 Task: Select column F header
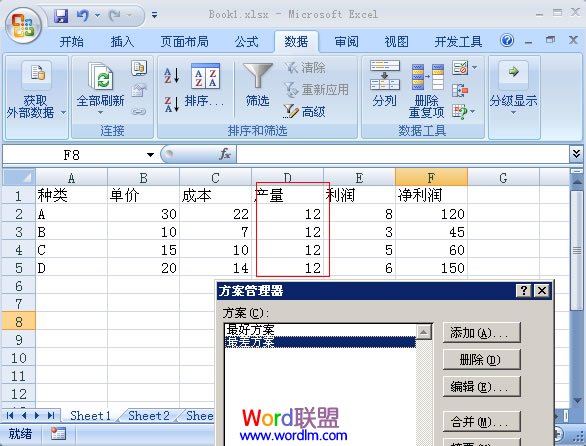[431, 177]
